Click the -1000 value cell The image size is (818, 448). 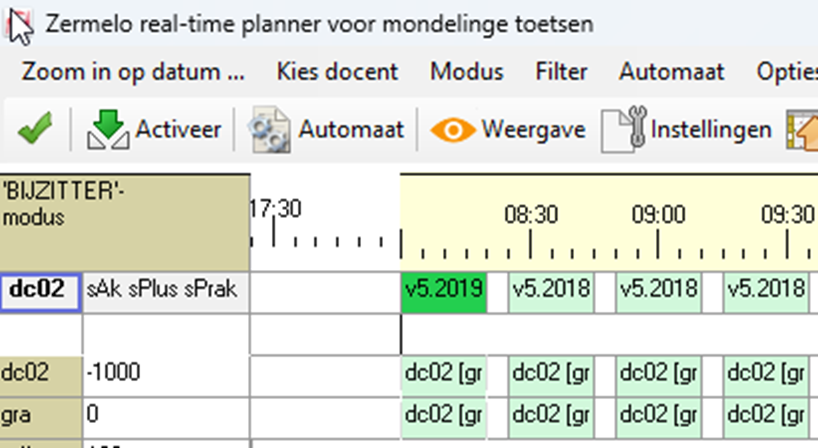coord(165,373)
